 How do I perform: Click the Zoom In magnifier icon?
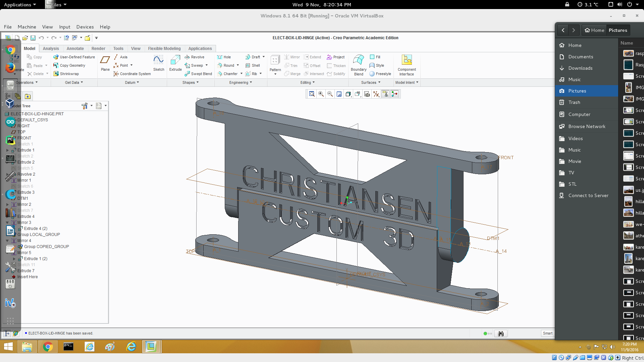point(321,94)
